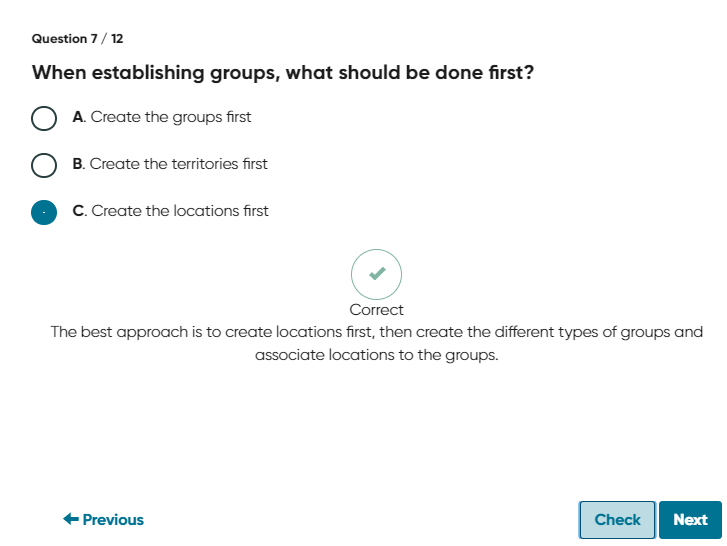Select radio button for option B
Screen dimensions: 727x546
[44, 165]
